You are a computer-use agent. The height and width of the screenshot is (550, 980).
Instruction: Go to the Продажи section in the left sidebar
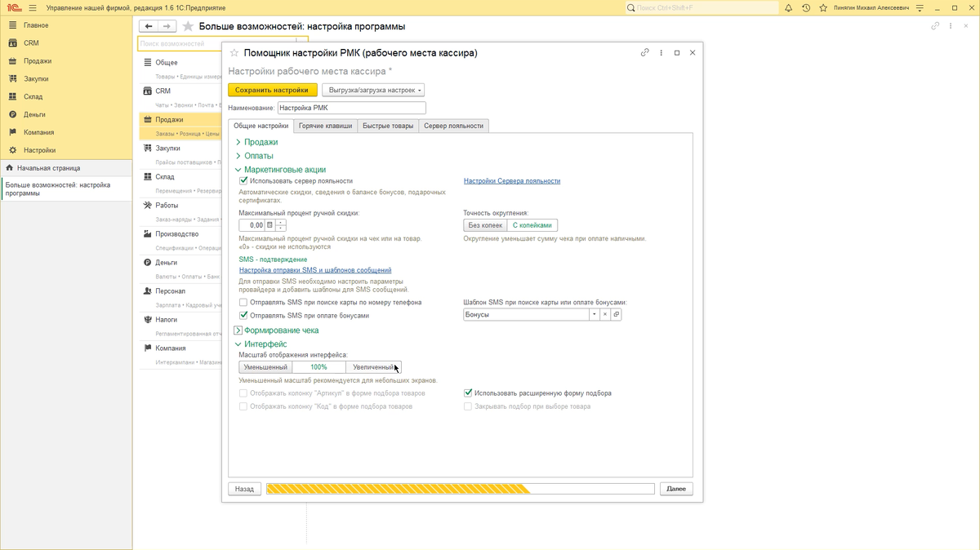pos(38,61)
